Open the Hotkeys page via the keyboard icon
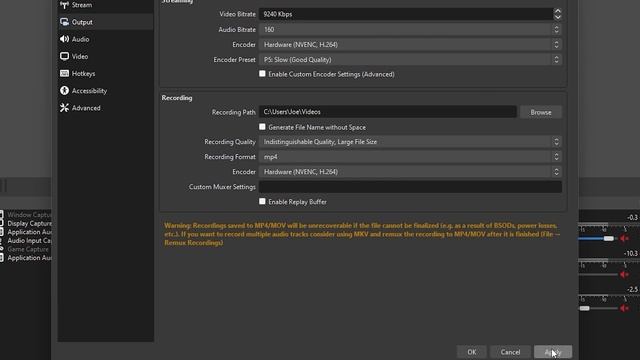Image resolution: width=640 pixels, height=360 pixels. pyautogui.click(x=64, y=73)
